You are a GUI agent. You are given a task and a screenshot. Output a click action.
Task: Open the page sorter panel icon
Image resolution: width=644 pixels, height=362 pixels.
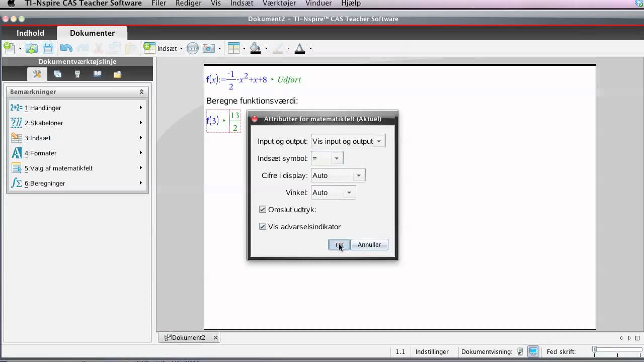[57, 74]
